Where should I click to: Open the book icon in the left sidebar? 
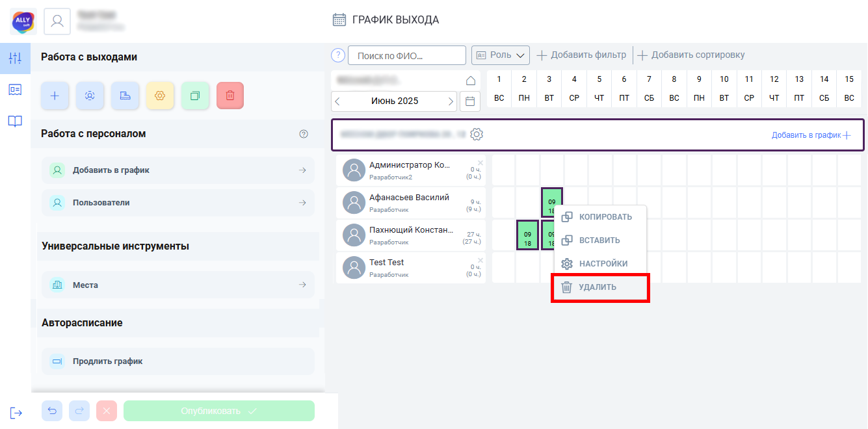click(x=15, y=121)
